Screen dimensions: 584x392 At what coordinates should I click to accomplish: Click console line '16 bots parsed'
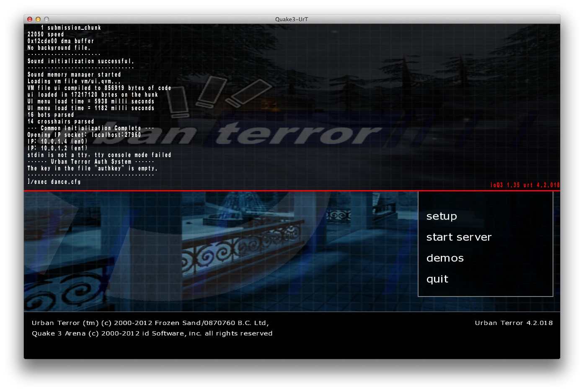click(51, 115)
